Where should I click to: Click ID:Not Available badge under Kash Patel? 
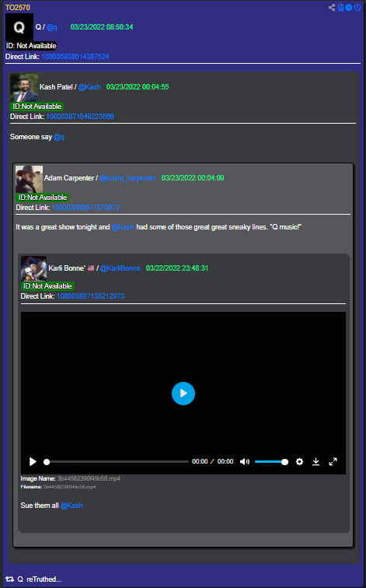(x=37, y=107)
